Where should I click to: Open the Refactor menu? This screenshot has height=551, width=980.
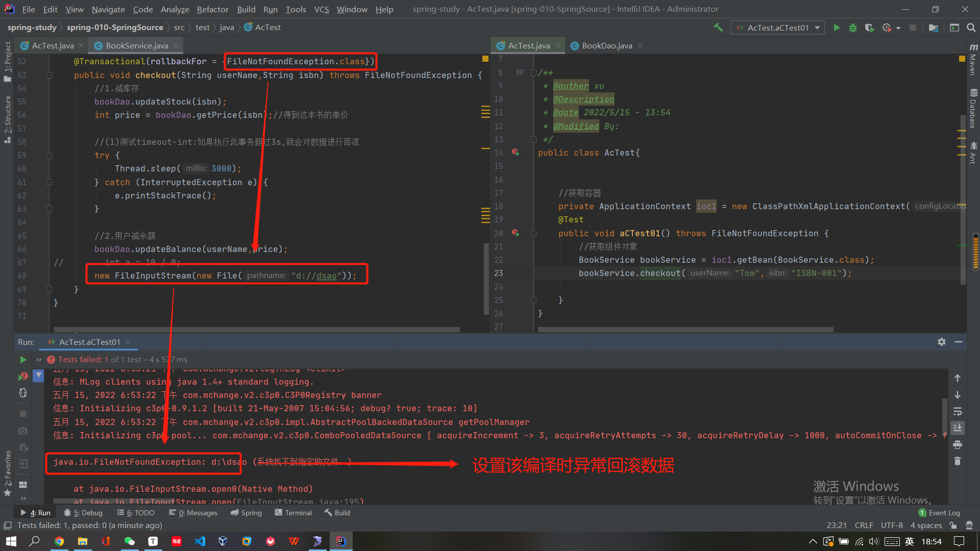[212, 9]
